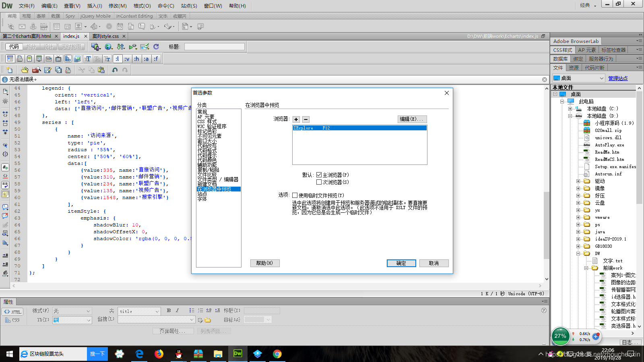
Task: Select CSS mode in the properties panel
Action: (x=12, y=320)
